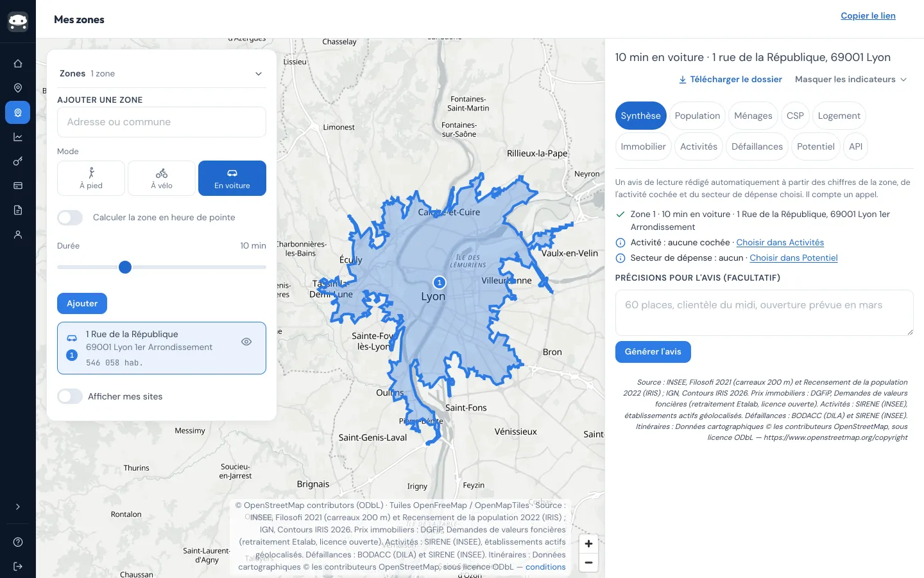The width and height of the screenshot is (924, 578).
Task: Click the info icon beside Activité line
Action: 620,243
